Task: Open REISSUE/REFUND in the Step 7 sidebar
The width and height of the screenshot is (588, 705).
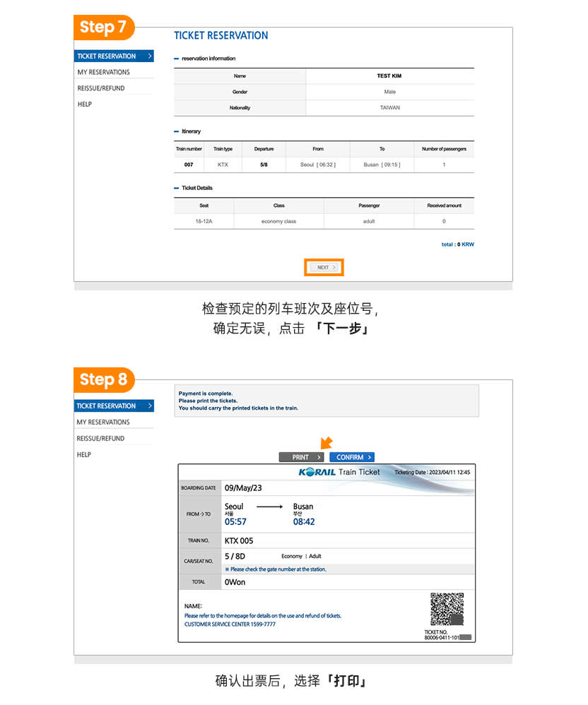Action: coord(101,88)
